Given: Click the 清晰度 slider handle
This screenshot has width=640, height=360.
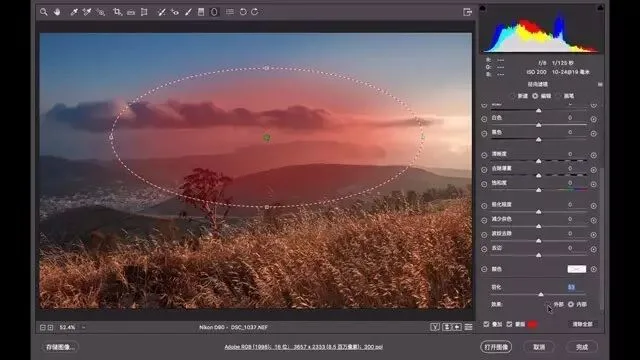Looking at the screenshot, I should tap(539, 161).
